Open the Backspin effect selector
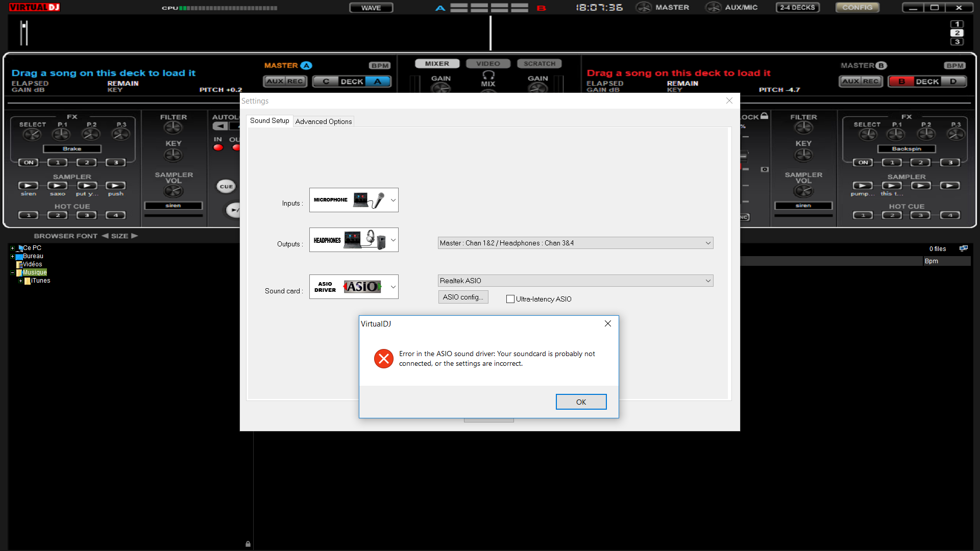The height and width of the screenshot is (551, 980). (906, 149)
